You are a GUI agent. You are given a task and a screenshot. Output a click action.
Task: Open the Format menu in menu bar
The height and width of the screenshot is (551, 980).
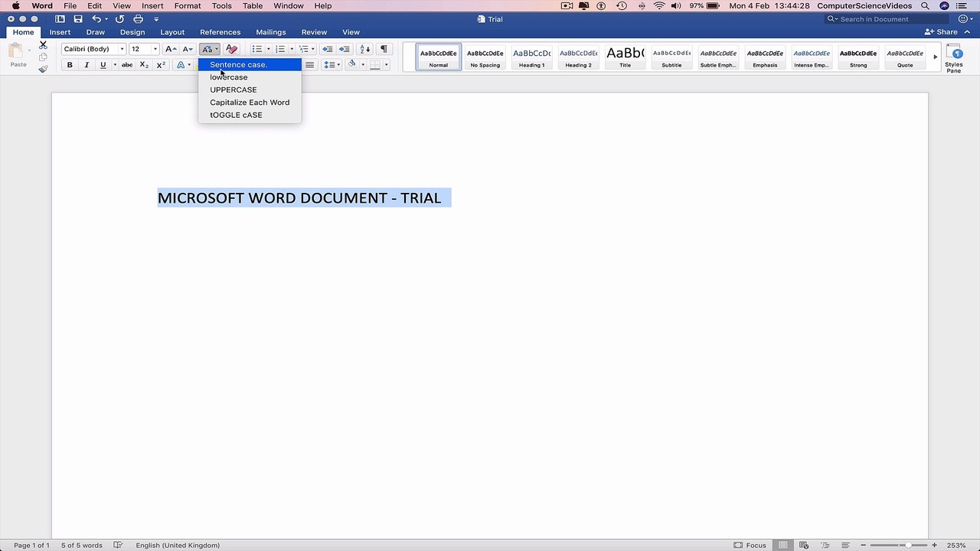[x=188, y=5]
